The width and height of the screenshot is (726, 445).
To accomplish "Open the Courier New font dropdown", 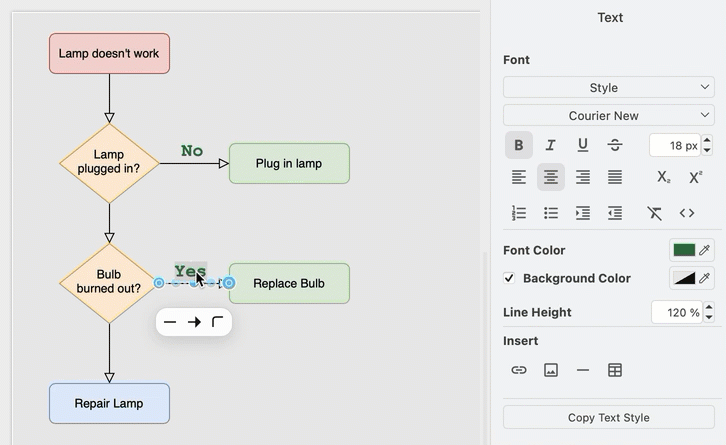I will pos(608,115).
